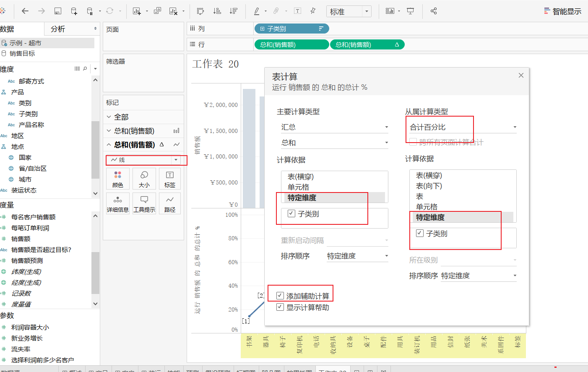Screen dimensions: 588x372
Task: Clear the sheet with the toolbar icon
Action: coord(173,11)
